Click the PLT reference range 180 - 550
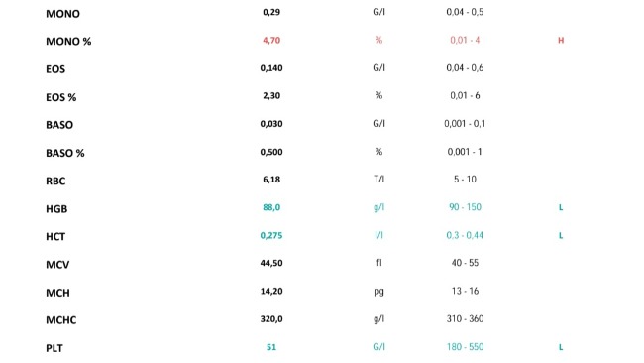 pos(465,347)
